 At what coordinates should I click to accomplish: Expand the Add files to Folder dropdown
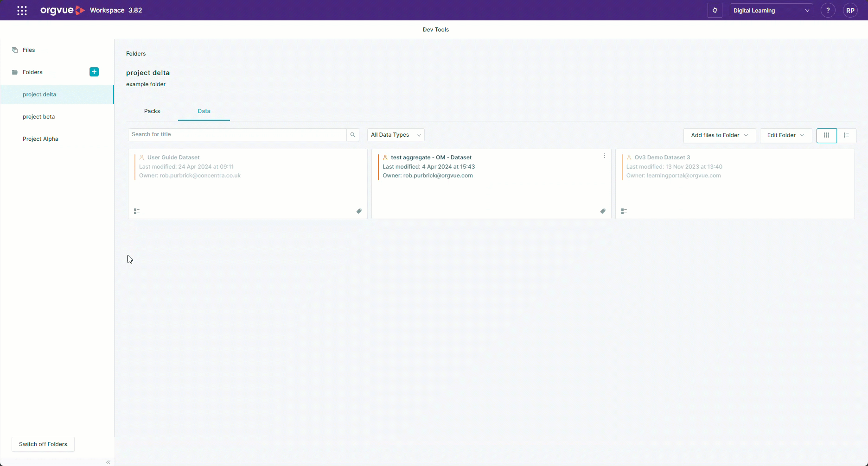[x=720, y=135]
